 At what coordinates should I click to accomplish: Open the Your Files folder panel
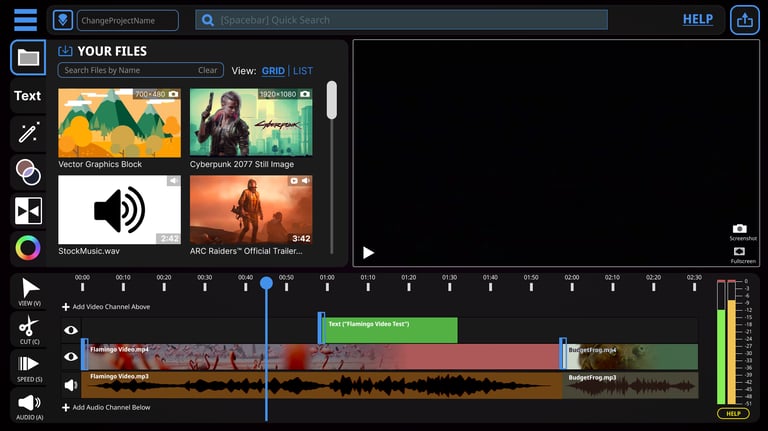(x=28, y=58)
